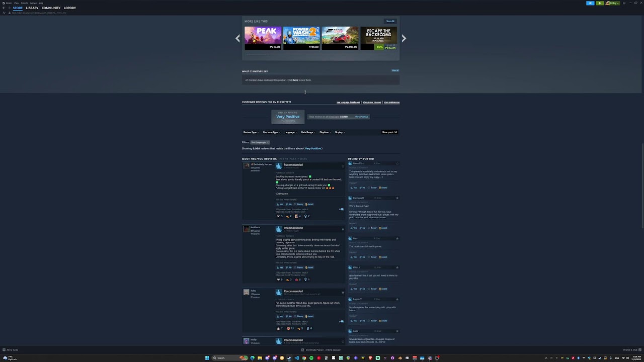Switch to the Store tab
Viewport: 644px width, 362px height.
pos(18,8)
